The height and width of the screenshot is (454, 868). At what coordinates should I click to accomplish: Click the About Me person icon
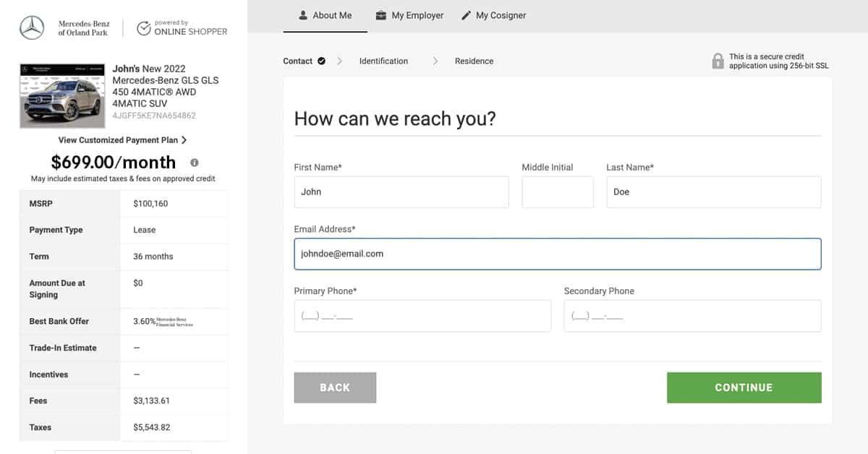tap(304, 15)
